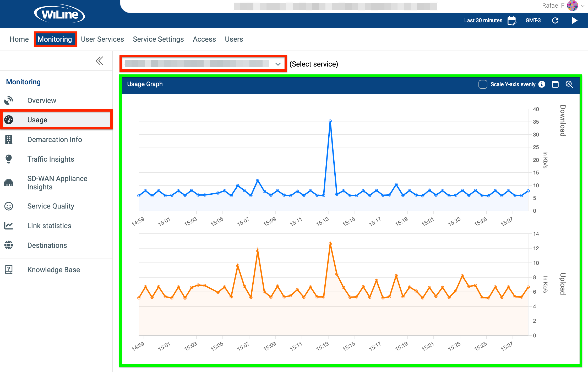Open Link statistics chart icon
The image size is (588, 372).
tap(9, 226)
